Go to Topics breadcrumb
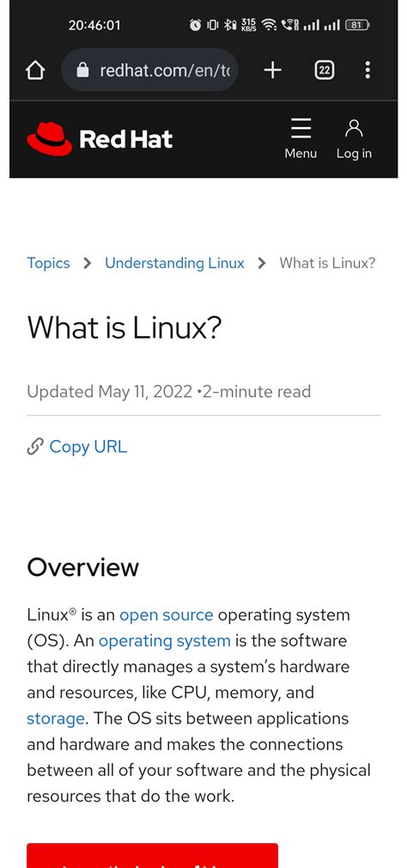 49,263
